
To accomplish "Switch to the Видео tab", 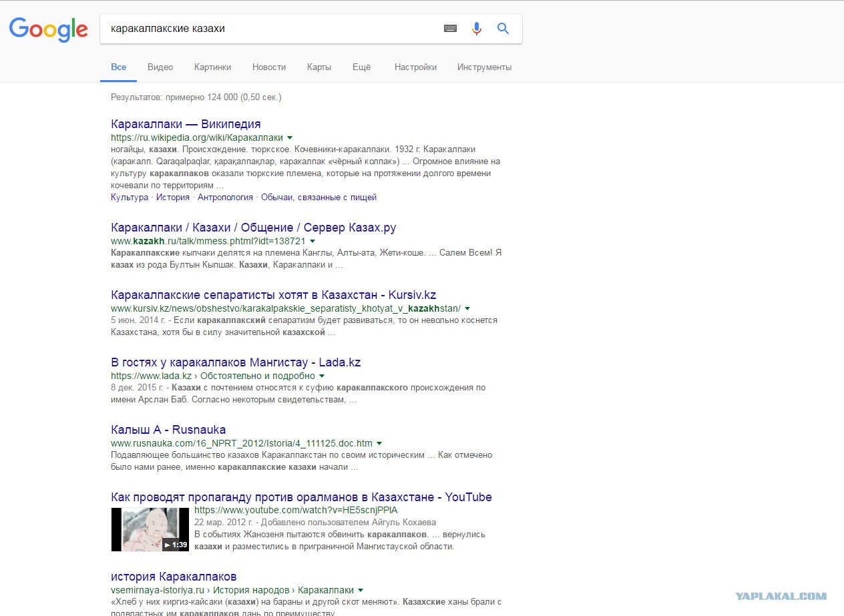I will [160, 67].
